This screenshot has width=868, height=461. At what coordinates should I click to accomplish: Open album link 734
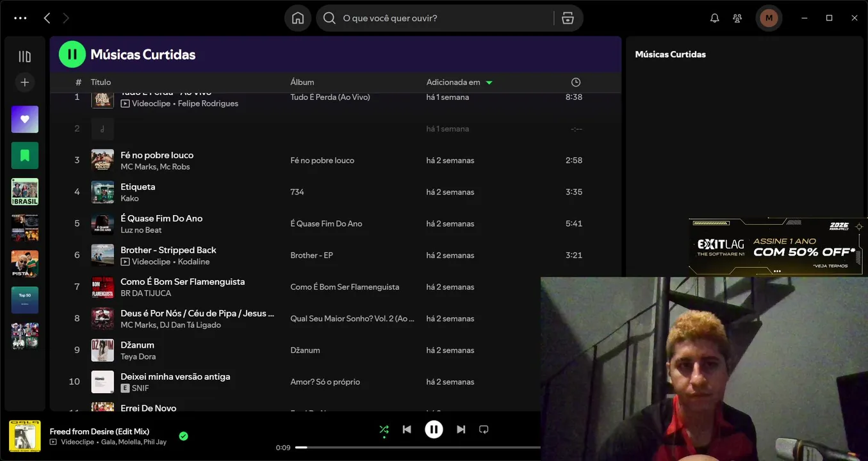pos(297,192)
